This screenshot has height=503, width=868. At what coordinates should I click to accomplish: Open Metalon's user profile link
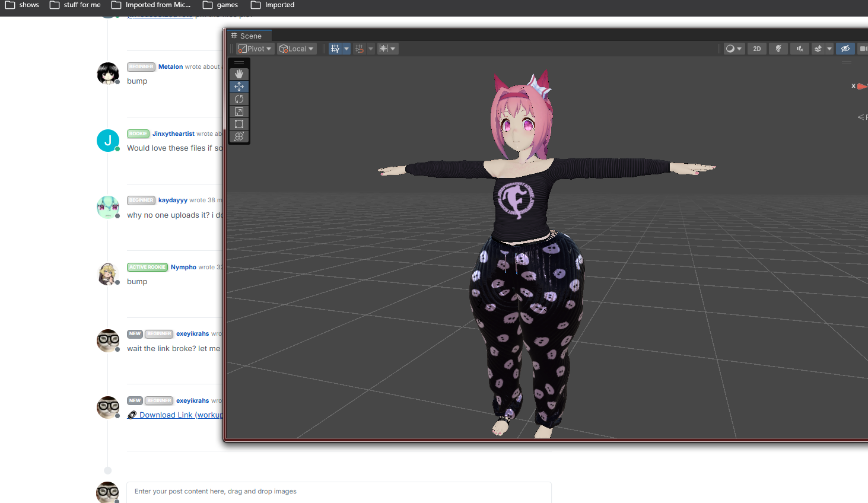[170, 66]
